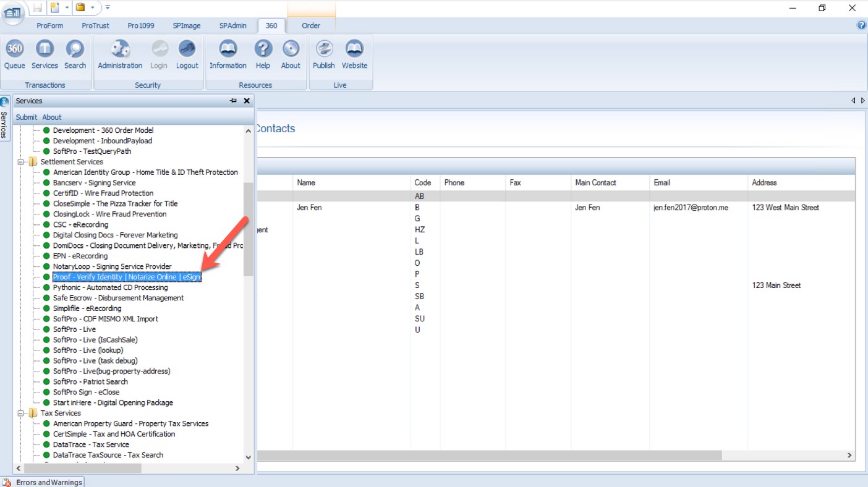Select the Order ribbon tab
Viewport: 868px width, 487px height.
[311, 25]
